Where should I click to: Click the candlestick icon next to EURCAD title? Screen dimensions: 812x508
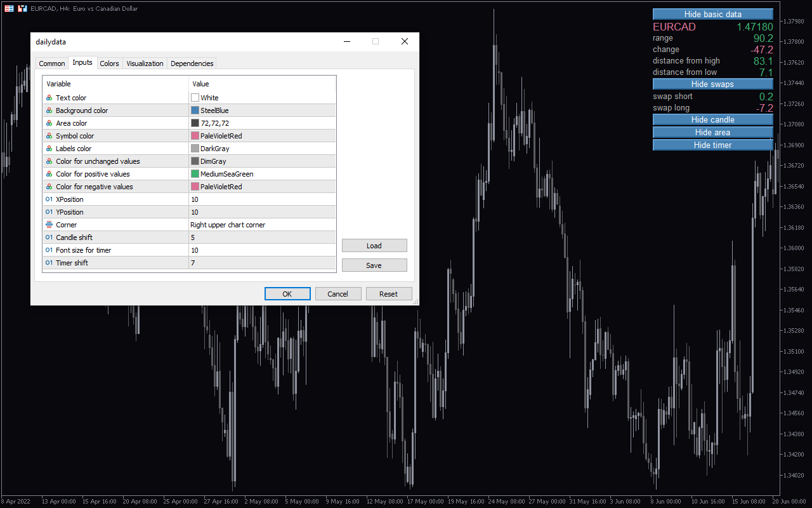click(22, 9)
